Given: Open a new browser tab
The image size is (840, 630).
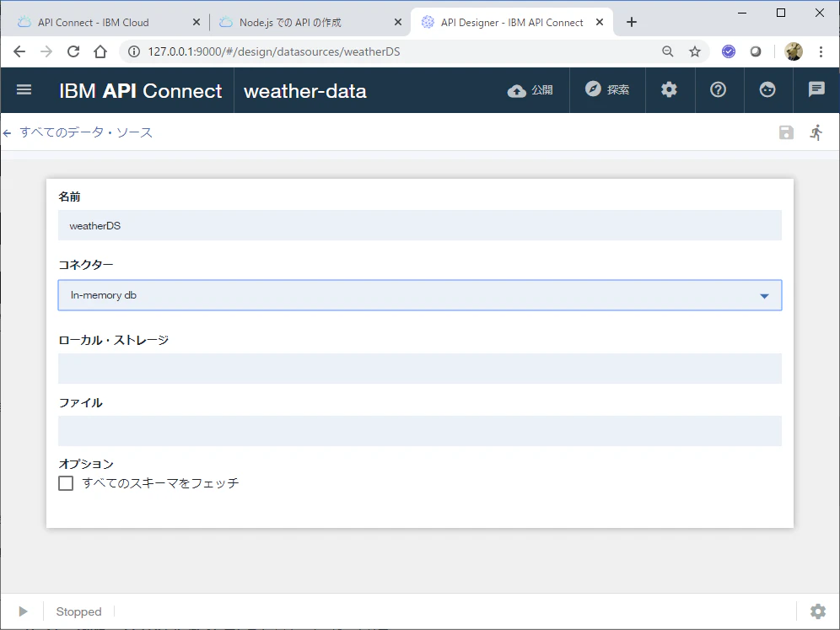Looking at the screenshot, I should [632, 22].
